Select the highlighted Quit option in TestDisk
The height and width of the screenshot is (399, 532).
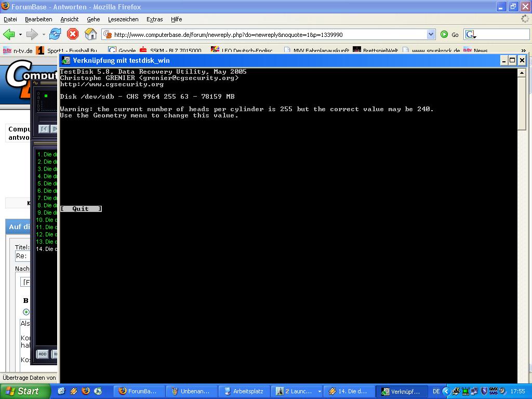pos(81,209)
